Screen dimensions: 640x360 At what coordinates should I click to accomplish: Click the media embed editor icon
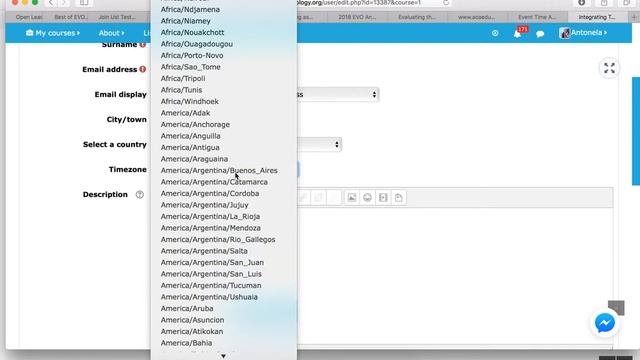click(x=383, y=198)
